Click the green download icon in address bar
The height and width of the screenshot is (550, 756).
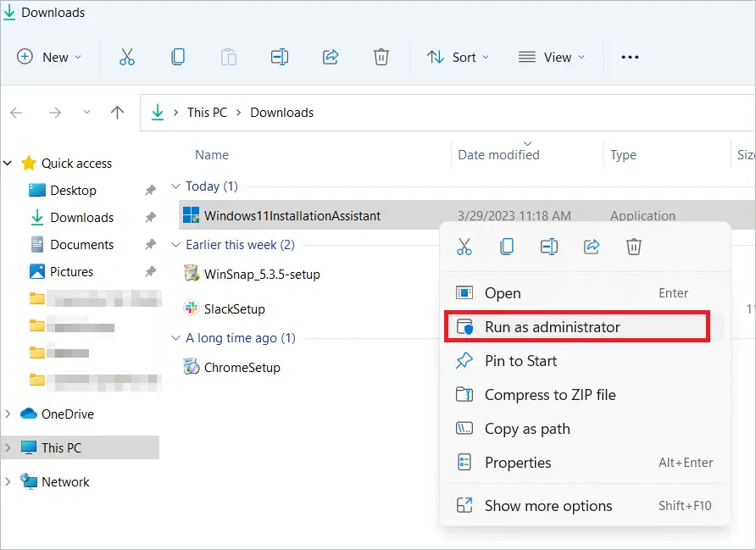(x=157, y=113)
